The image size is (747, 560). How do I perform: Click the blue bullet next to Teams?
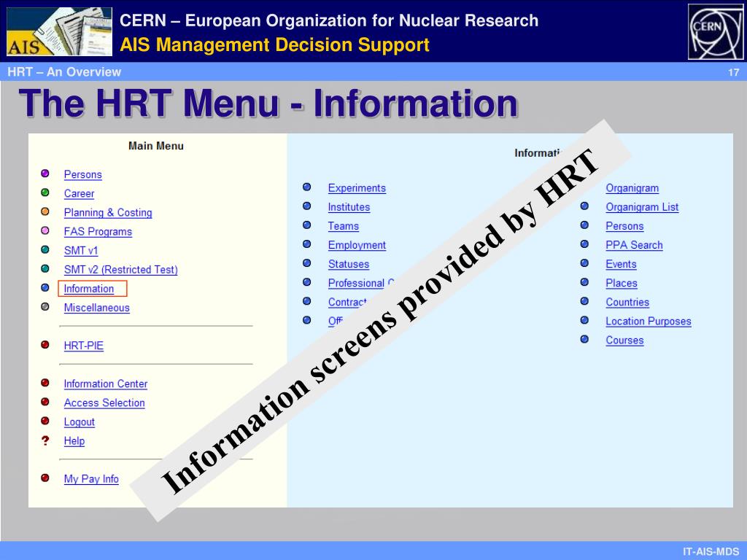(x=307, y=225)
